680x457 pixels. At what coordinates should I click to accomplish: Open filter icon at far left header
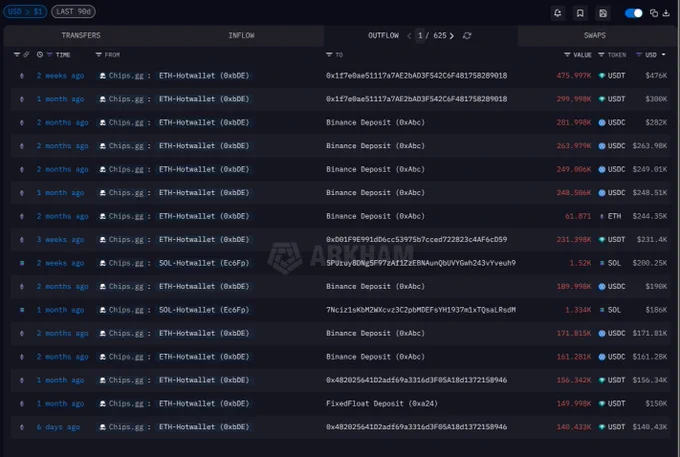(x=17, y=55)
